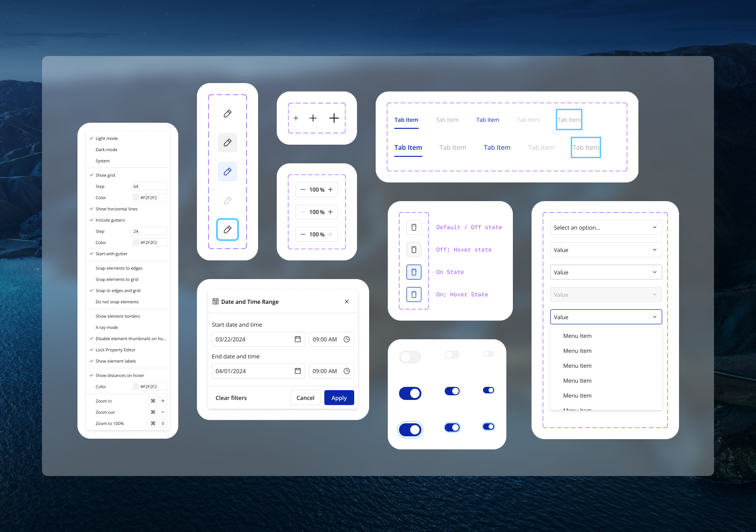Click the clock icon in End time field
Screen dimensions: 756x532
pos(347,371)
